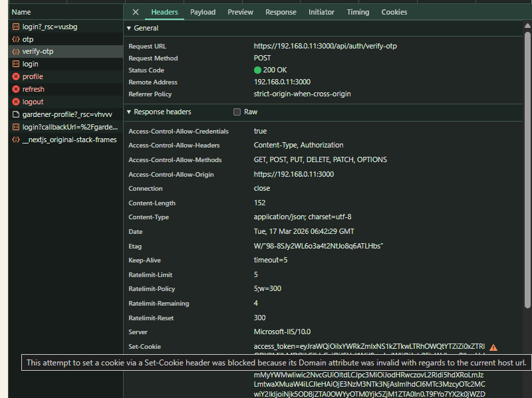
Task: Select the otp request row
Action: pos(66,39)
